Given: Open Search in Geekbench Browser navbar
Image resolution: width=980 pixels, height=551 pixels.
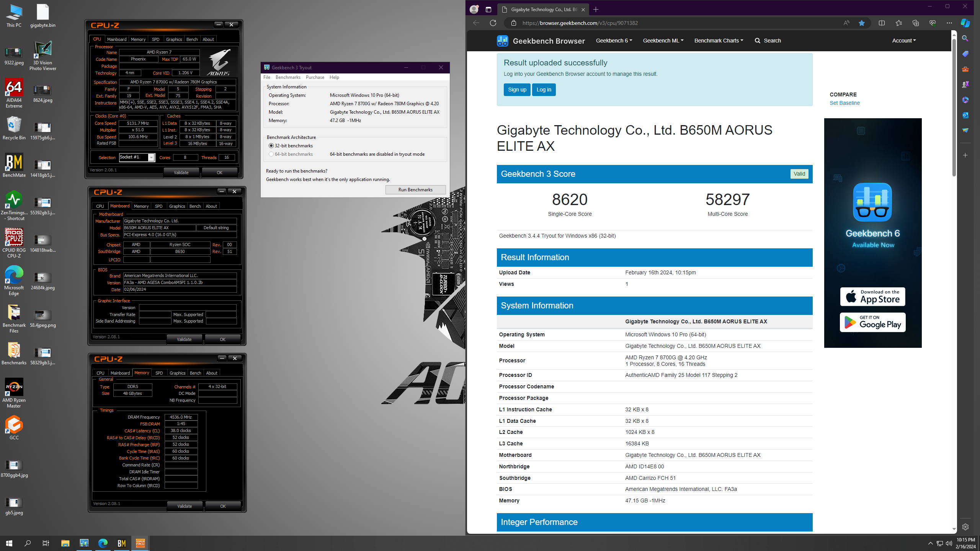Looking at the screenshot, I should [768, 41].
